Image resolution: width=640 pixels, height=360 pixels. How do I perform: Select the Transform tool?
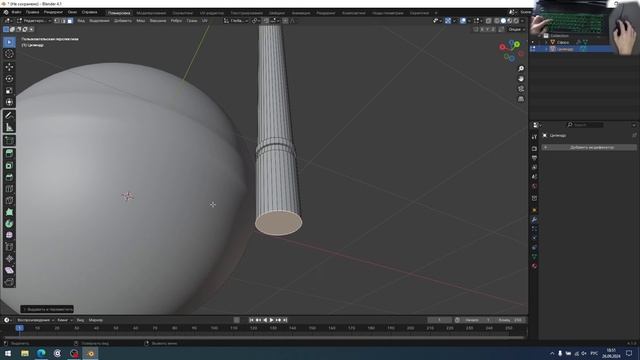tap(9, 102)
